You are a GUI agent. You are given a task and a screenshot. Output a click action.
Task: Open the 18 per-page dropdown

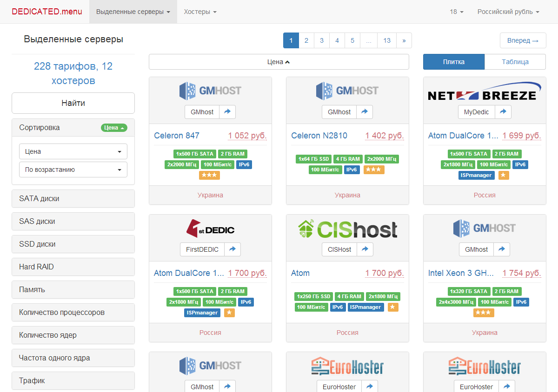[457, 12]
